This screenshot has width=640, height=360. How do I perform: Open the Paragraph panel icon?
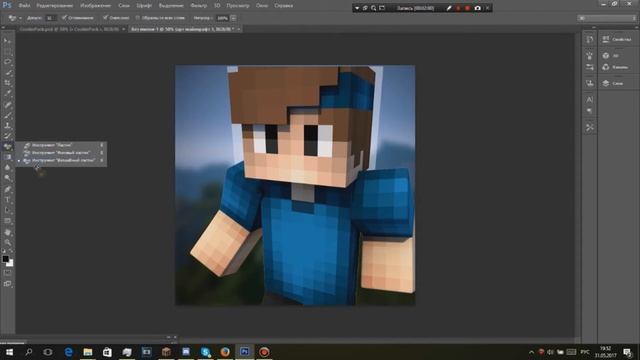tap(589, 111)
